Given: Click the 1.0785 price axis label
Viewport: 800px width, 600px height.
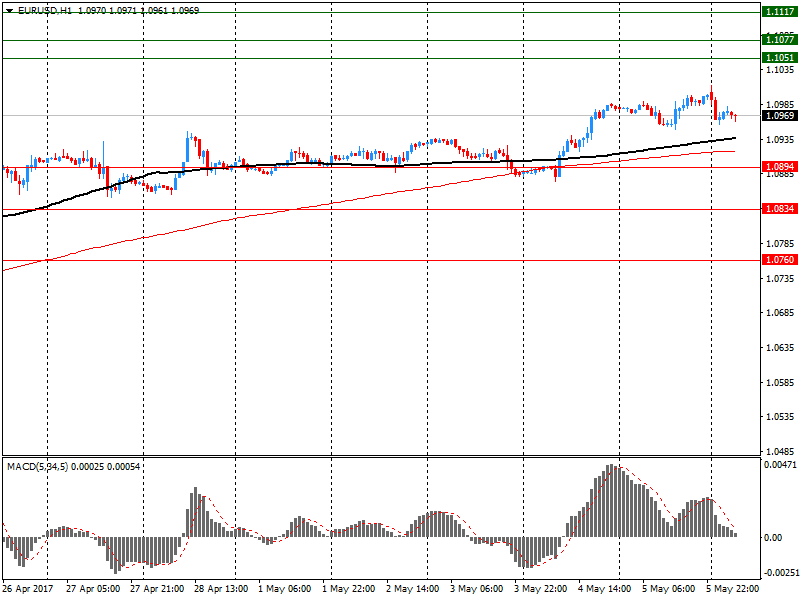Looking at the screenshot, I should tap(781, 244).
